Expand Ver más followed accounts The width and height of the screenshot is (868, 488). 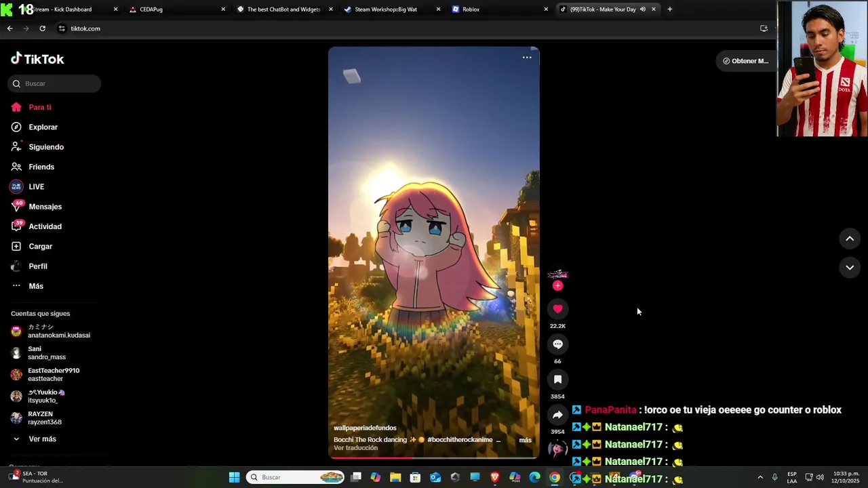click(34, 439)
